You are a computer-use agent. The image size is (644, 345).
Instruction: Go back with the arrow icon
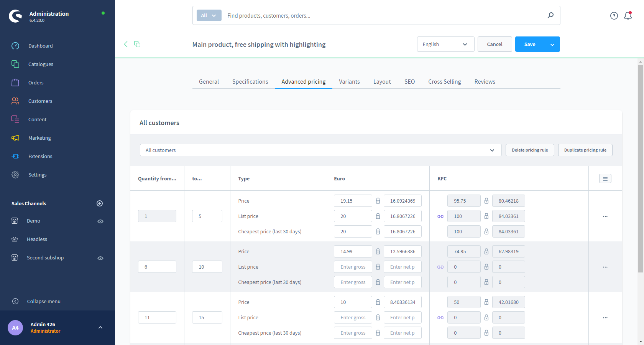[x=126, y=44]
